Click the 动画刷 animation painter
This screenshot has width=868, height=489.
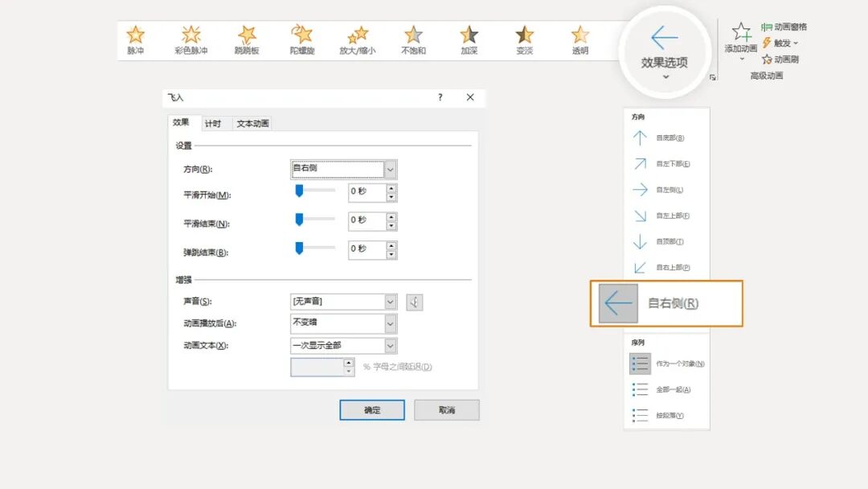click(x=780, y=60)
